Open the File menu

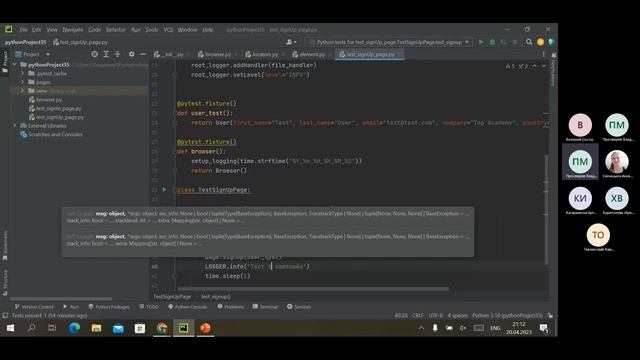click(x=23, y=30)
